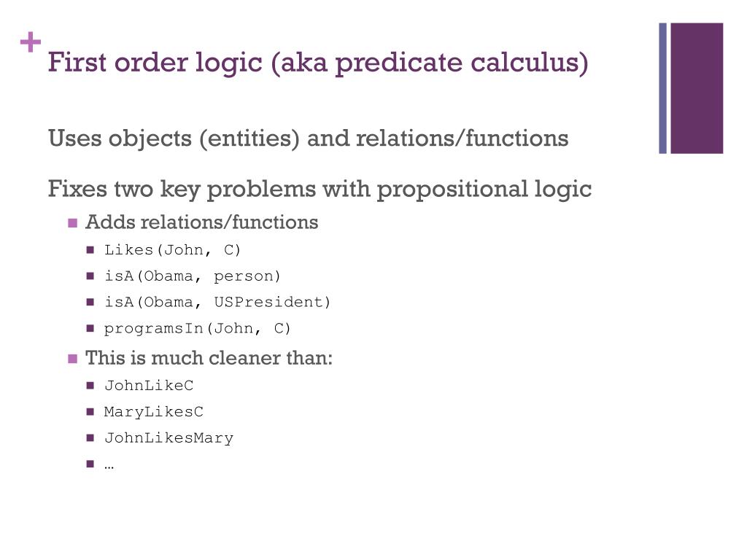Viewport: 747px width, 560px height.
Task: Click bullet icon beside 'Adds relations/functions'
Action: pos(72,223)
